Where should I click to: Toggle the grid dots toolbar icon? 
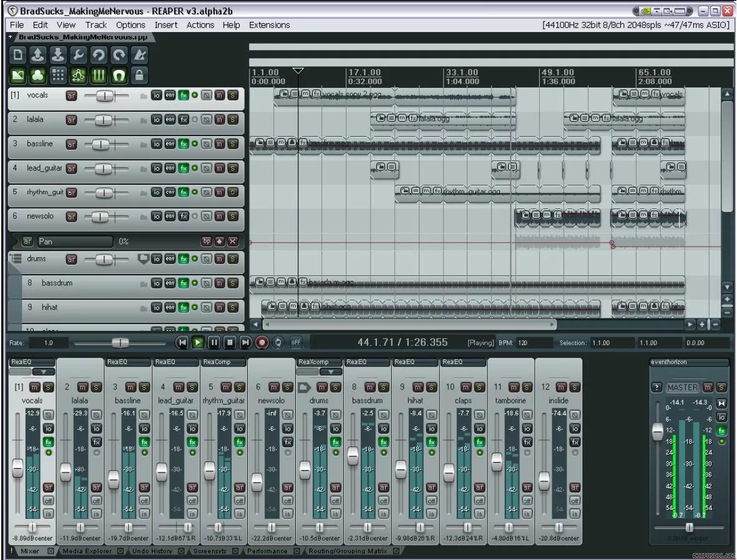pos(58,76)
